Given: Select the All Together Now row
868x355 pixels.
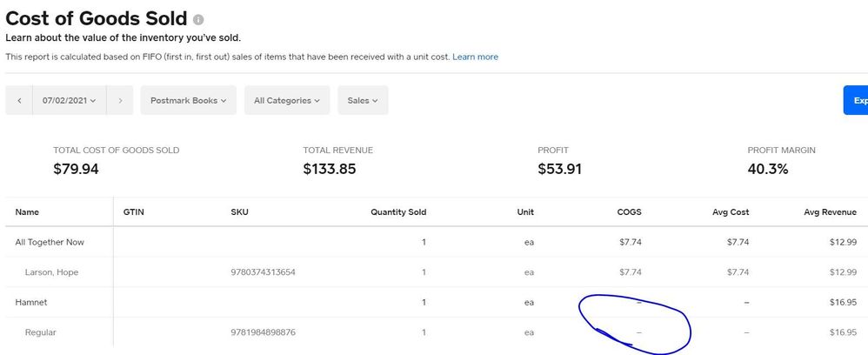Looking at the screenshot, I should (x=50, y=242).
